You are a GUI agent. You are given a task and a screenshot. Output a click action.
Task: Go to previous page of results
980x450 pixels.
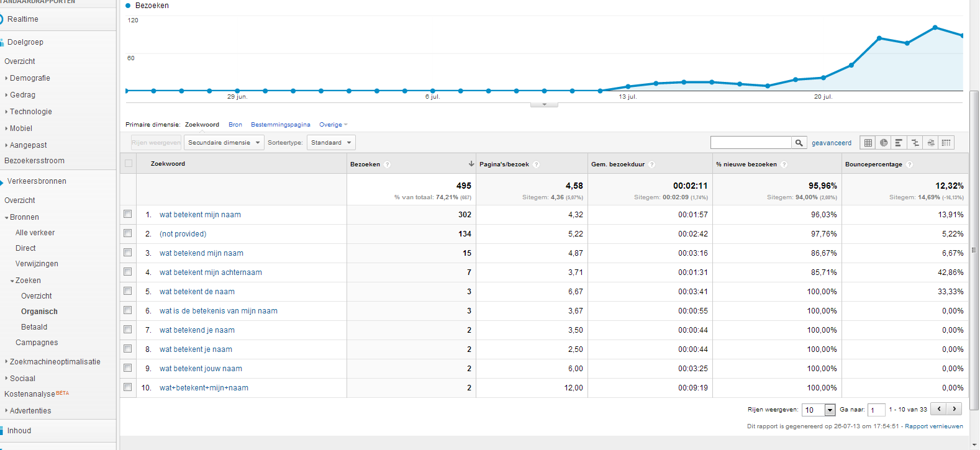[939, 409]
